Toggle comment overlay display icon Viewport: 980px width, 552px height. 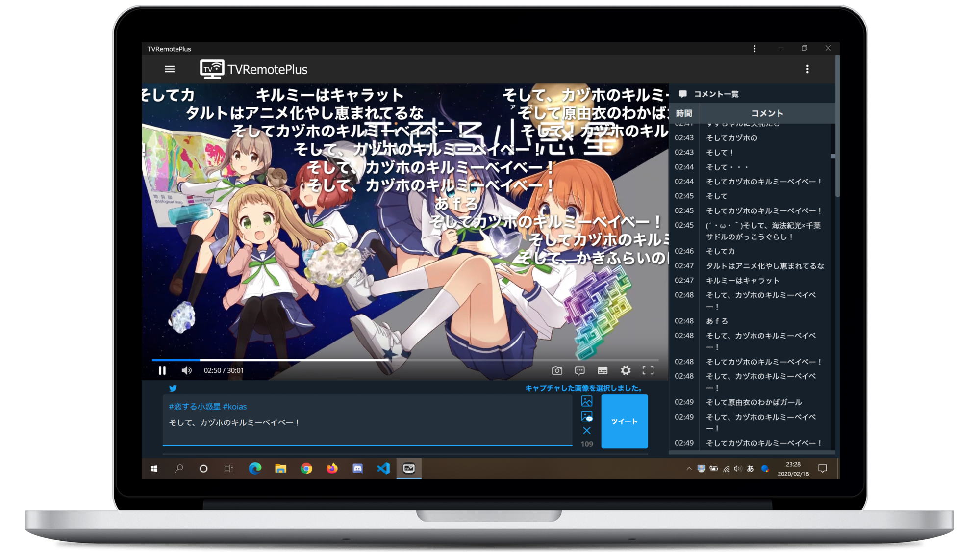coord(579,370)
